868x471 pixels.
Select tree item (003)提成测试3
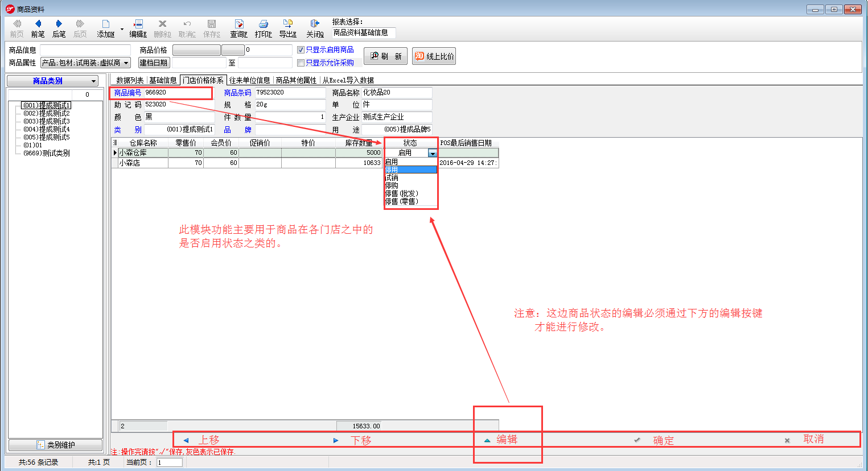[x=47, y=121]
